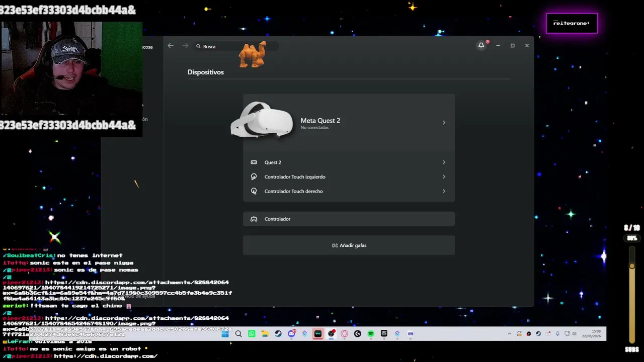The image size is (644, 362).
Task: Click the magnifier icon in the search box
Action: [198, 46]
